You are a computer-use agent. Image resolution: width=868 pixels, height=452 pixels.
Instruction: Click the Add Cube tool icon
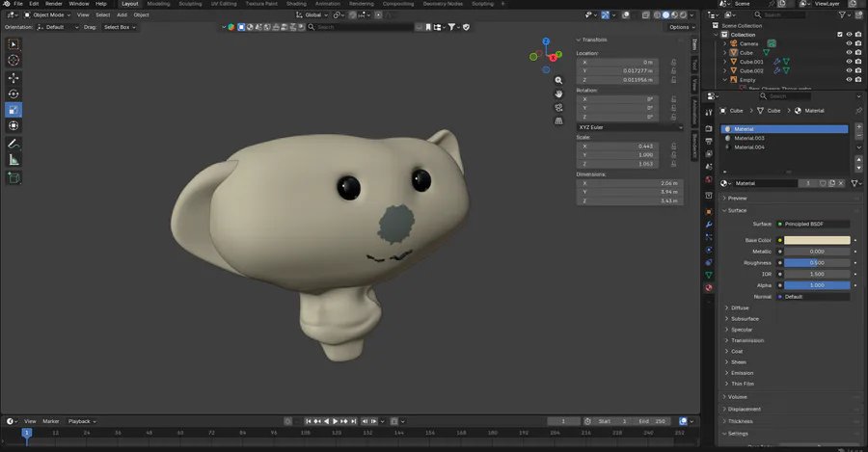14,177
